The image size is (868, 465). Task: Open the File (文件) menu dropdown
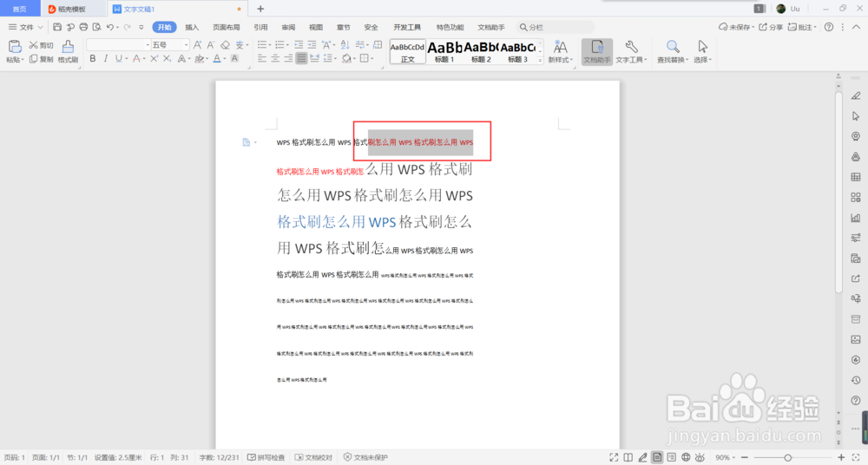25,27
